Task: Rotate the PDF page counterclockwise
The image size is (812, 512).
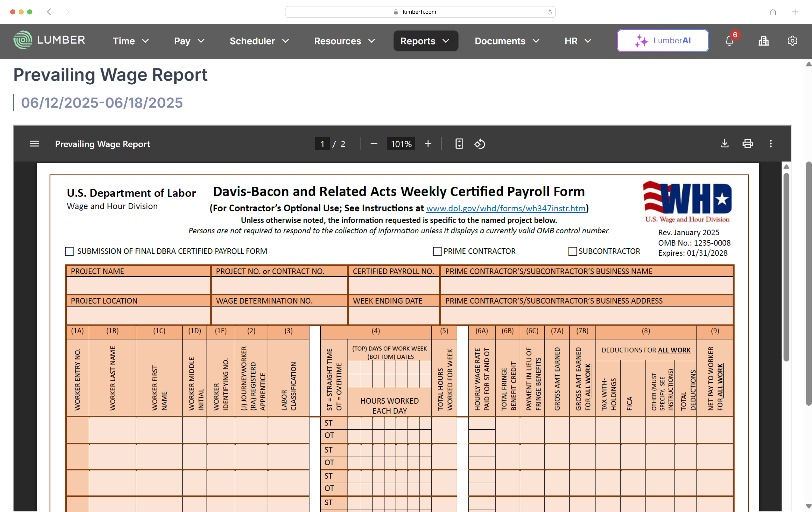Action: coord(479,143)
